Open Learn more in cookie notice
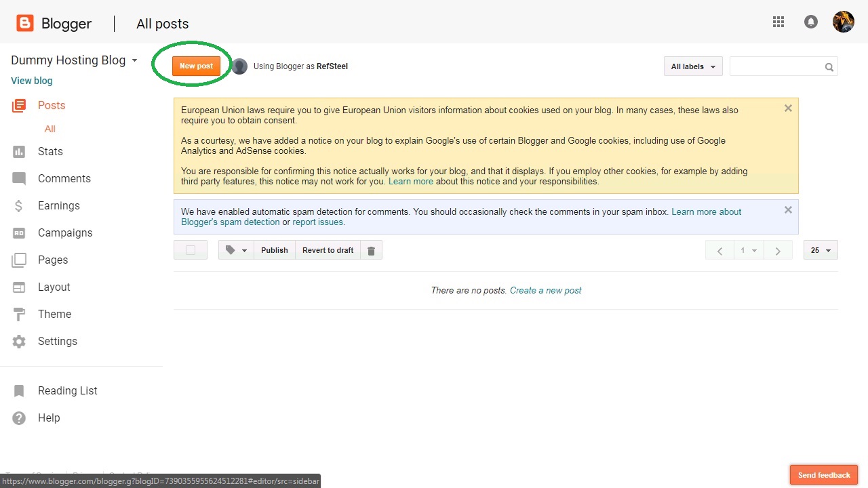Screen dimensions: 868x488 (x=411, y=182)
